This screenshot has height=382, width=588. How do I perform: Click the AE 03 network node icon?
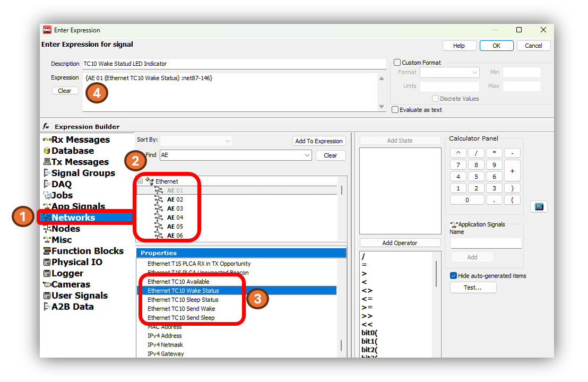159,209
